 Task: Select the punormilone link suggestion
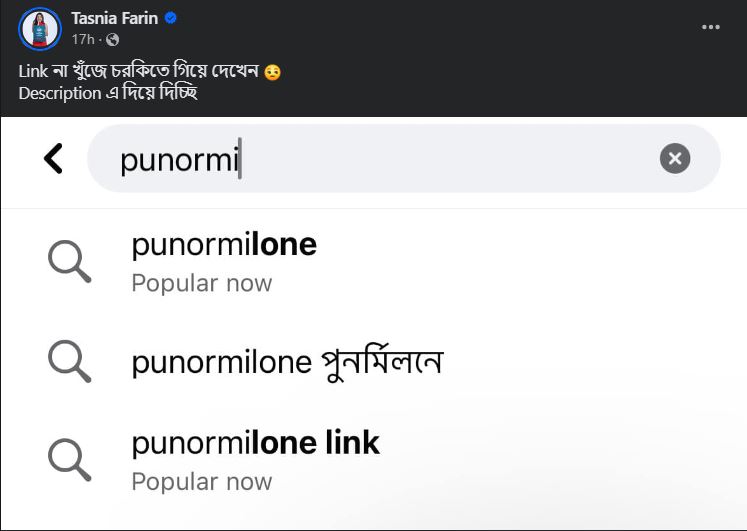[x=374, y=461]
